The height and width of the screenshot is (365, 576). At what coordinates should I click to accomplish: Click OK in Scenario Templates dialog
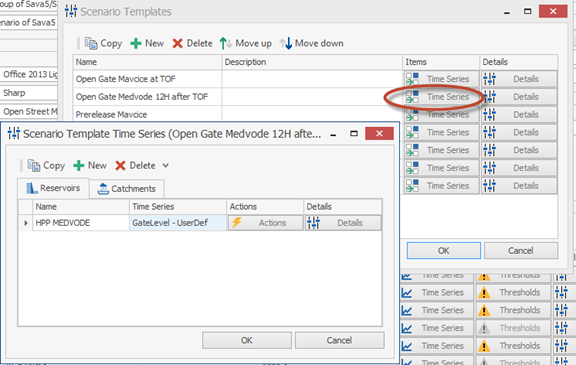[x=444, y=250]
